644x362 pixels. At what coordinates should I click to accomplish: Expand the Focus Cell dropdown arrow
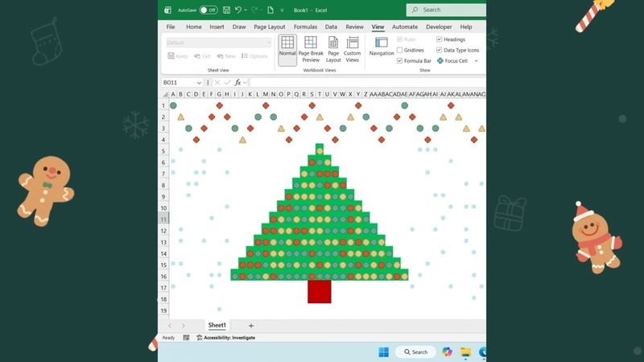pos(476,61)
